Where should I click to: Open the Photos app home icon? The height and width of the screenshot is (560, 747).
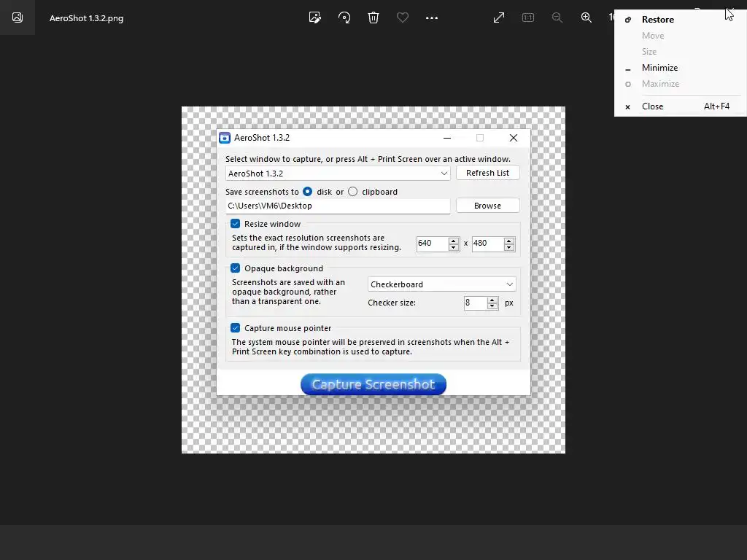(x=18, y=17)
